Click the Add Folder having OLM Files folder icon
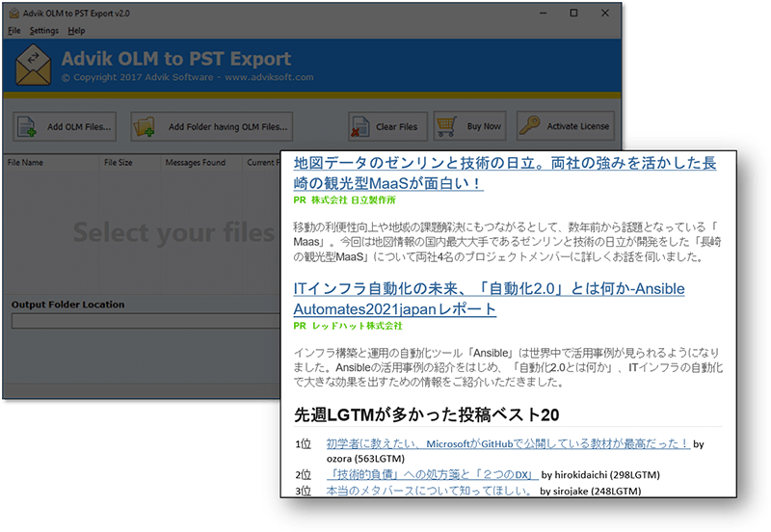Image resolution: width=771 pixels, height=532 pixels. click(144, 126)
